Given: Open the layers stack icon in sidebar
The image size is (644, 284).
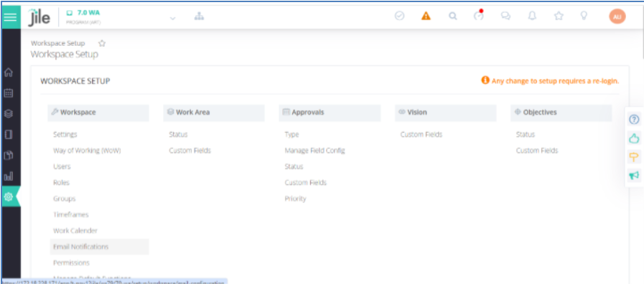Looking at the screenshot, I should tap(8, 114).
